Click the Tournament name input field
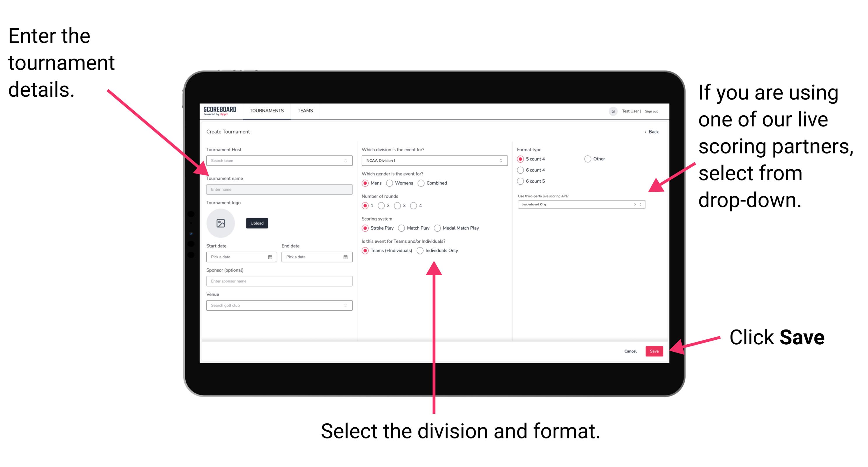Viewport: 868px width, 467px height. tap(278, 189)
